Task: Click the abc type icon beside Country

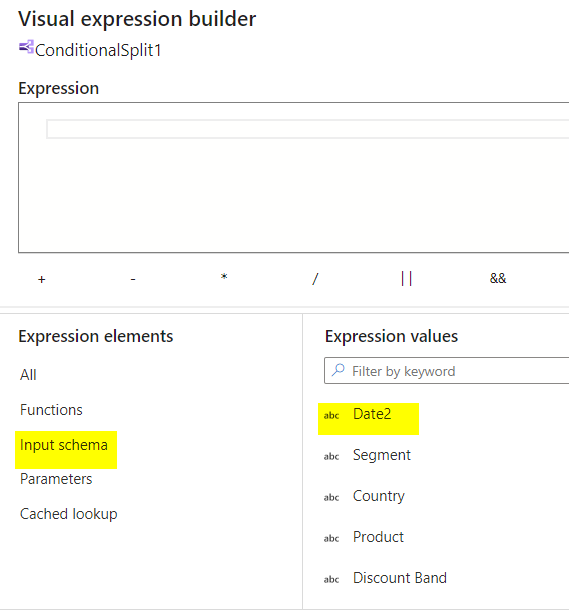Action: [x=331, y=497]
